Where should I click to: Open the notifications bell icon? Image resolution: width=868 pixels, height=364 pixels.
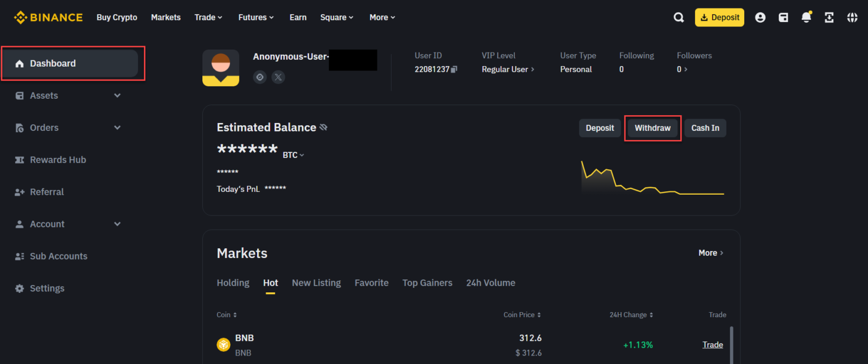(x=806, y=17)
